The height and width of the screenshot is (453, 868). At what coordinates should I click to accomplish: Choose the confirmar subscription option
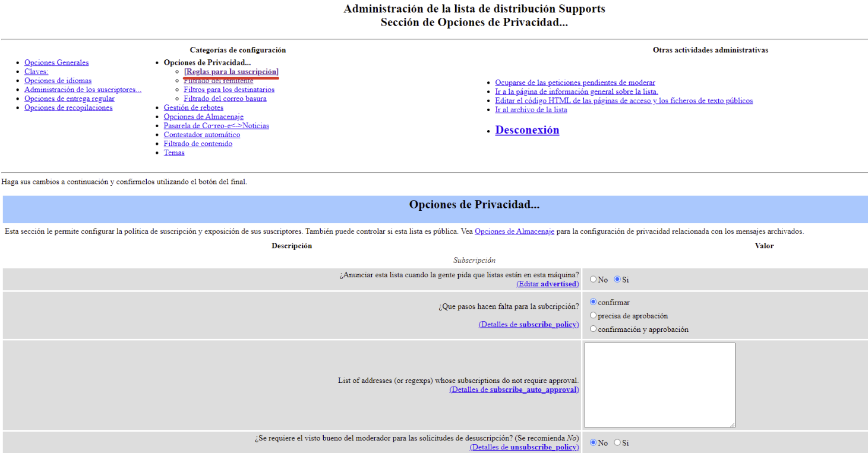coord(593,302)
